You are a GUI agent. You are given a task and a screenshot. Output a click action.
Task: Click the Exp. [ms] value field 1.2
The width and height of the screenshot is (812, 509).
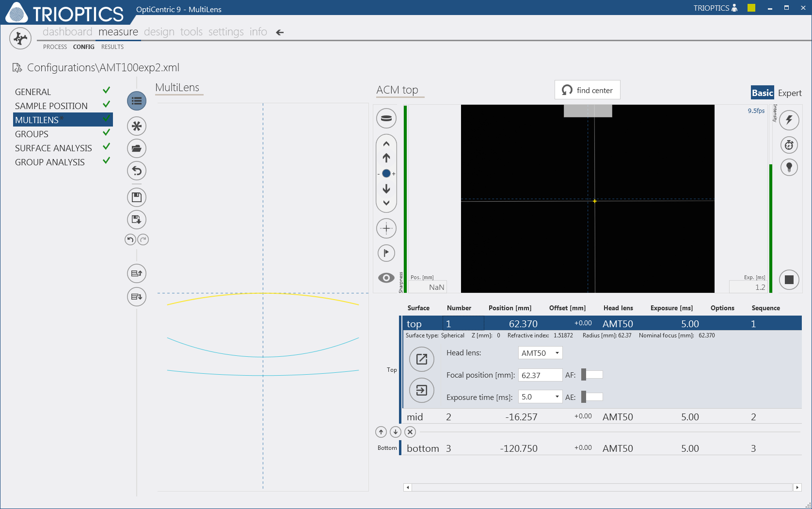tap(748, 287)
